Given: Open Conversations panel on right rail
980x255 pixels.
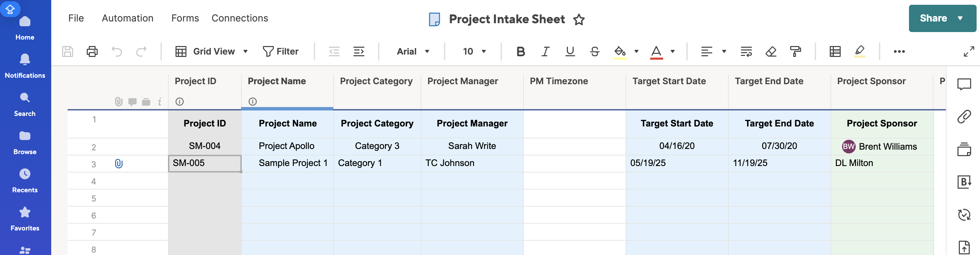Looking at the screenshot, I should tap(964, 84).
